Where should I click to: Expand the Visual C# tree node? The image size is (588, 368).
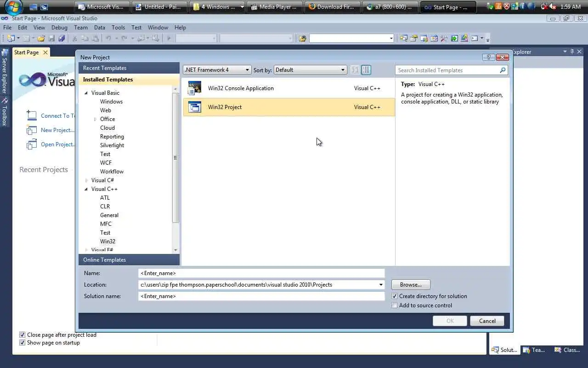click(x=86, y=180)
